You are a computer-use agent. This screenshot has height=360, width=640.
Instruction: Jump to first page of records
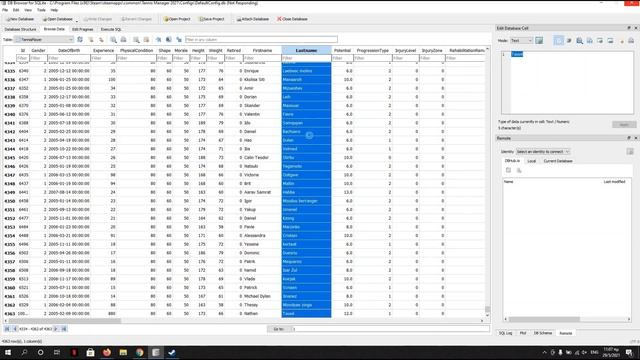coord(7,329)
